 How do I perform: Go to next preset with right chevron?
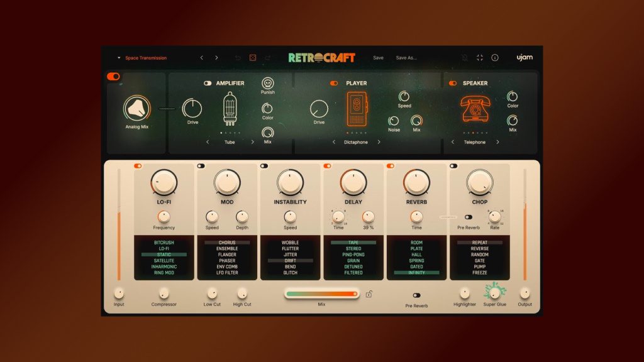(x=216, y=58)
